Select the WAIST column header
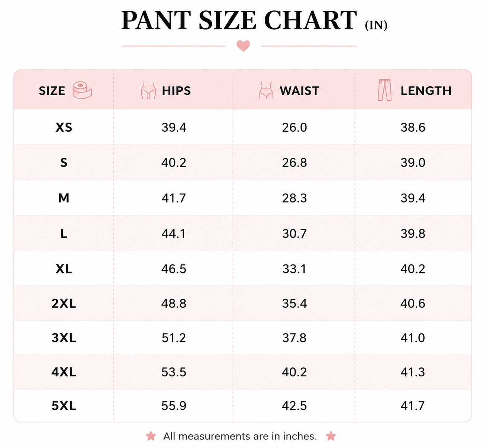Image resolution: width=488 pixels, height=448 pixels. coord(299,91)
